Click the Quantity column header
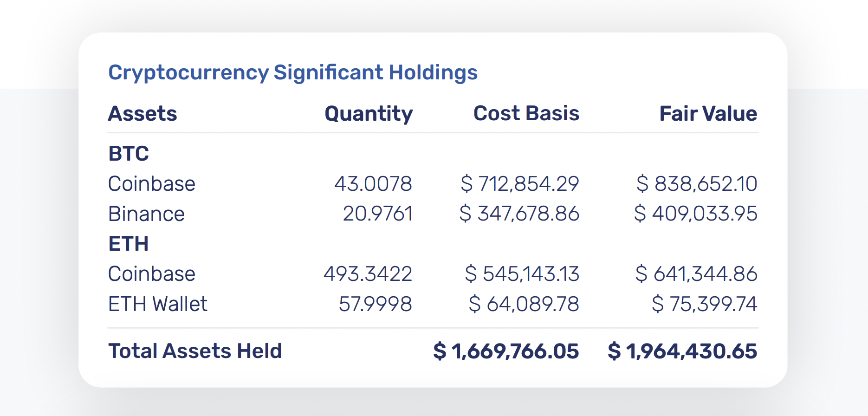The height and width of the screenshot is (416, 868). [369, 114]
